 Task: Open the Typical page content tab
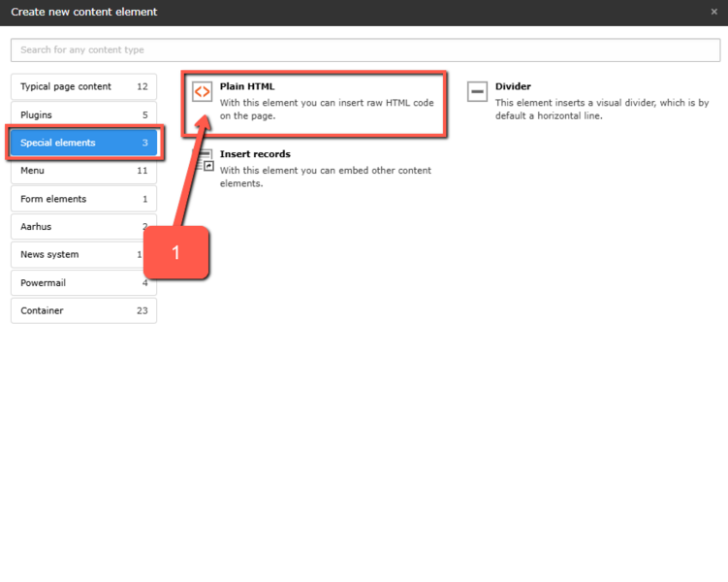coord(83,86)
